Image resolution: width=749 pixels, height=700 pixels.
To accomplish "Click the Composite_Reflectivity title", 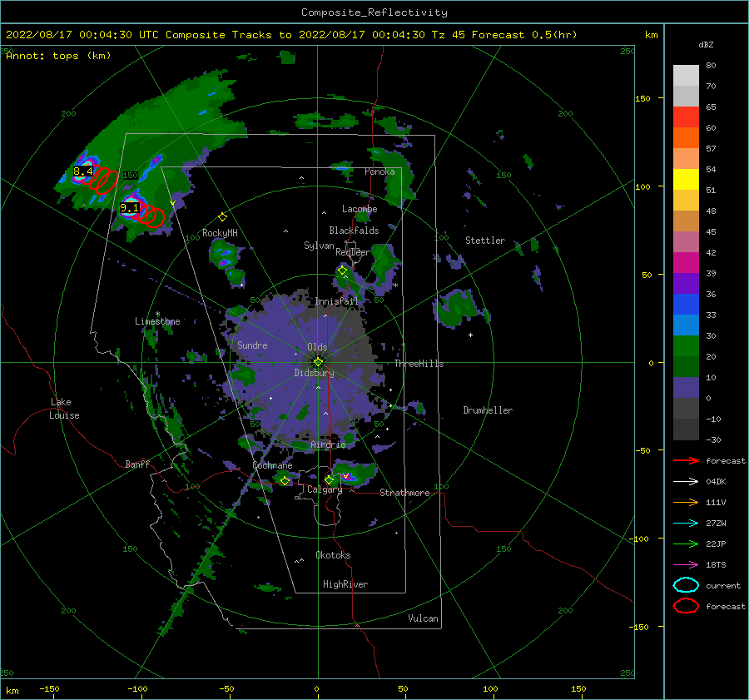I will (x=374, y=12).
